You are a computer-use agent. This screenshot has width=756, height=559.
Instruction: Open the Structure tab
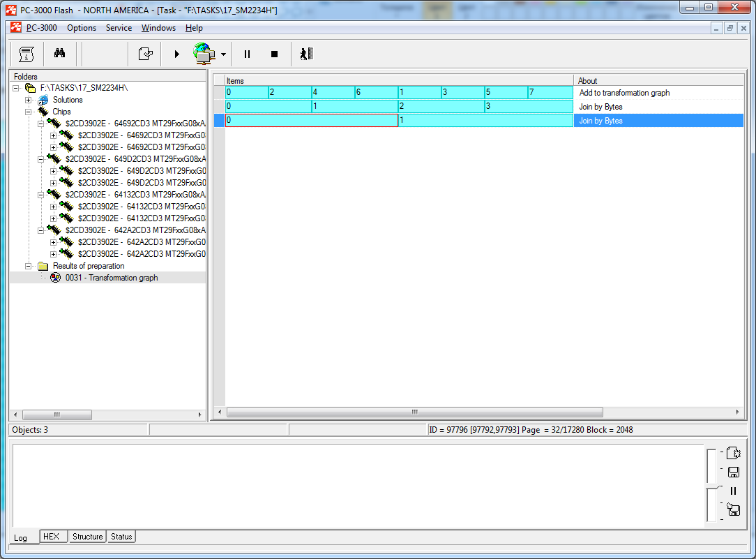click(x=88, y=537)
